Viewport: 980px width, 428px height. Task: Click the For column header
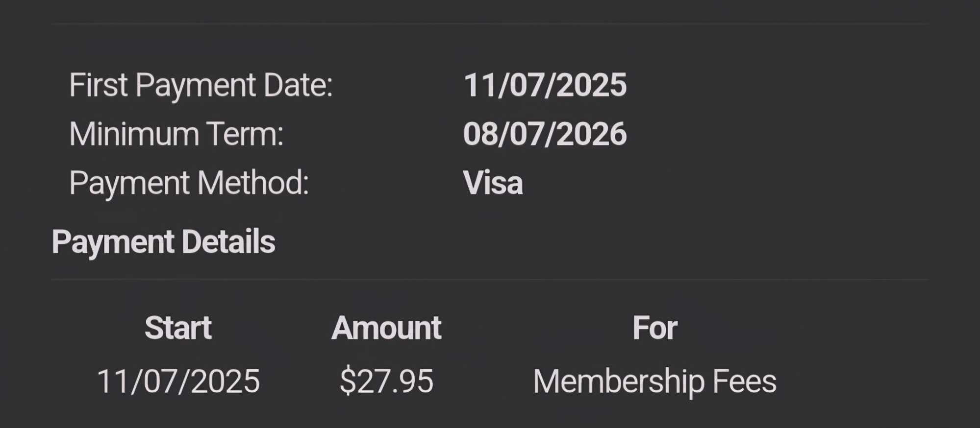coord(655,328)
